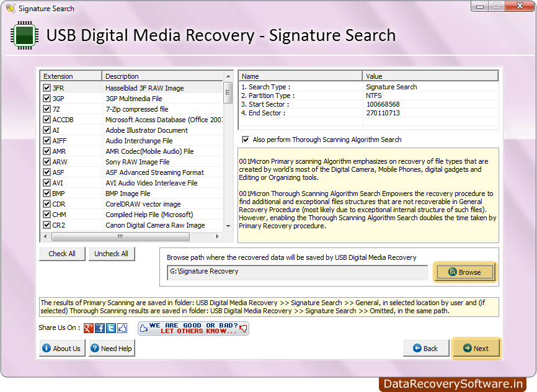The height and width of the screenshot is (392, 537).
Task: Click the horizontal scroll right arrow
Action: 217,236
